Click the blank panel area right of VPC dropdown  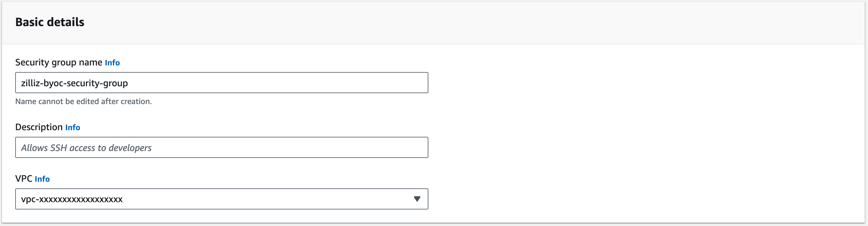[640, 199]
